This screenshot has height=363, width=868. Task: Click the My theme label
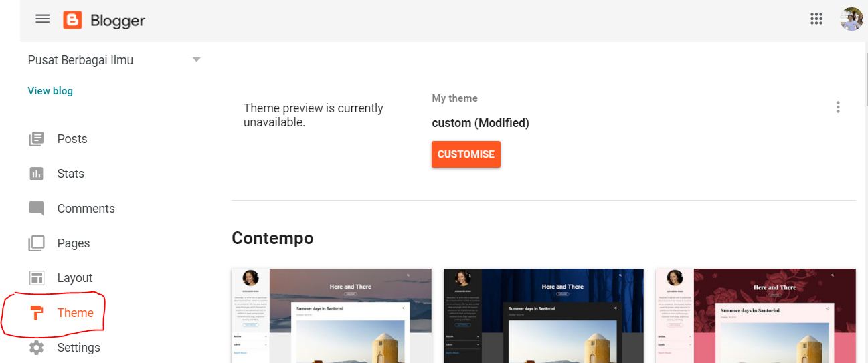pyautogui.click(x=454, y=98)
